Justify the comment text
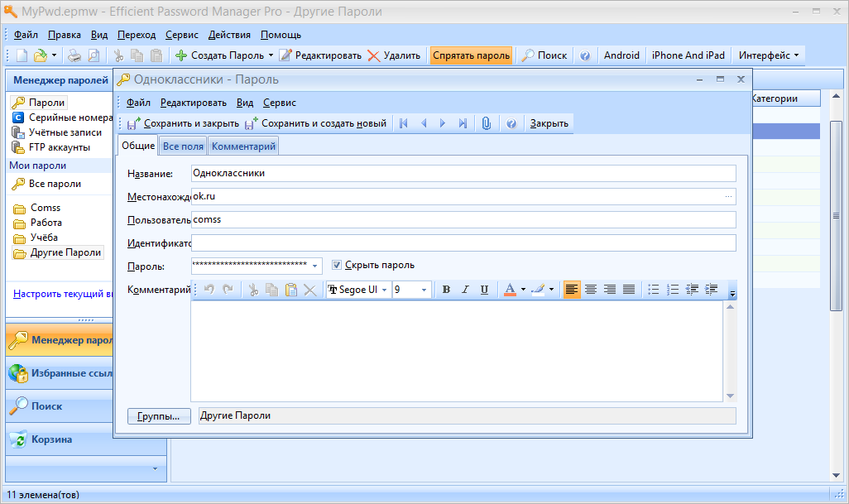The width and height of the screenshot is (849, 504). 629,290
